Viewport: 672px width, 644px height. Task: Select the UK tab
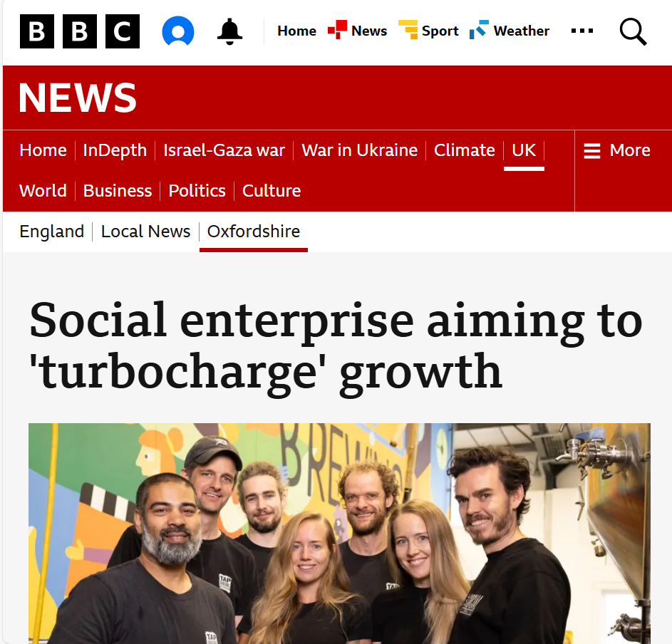524,150
